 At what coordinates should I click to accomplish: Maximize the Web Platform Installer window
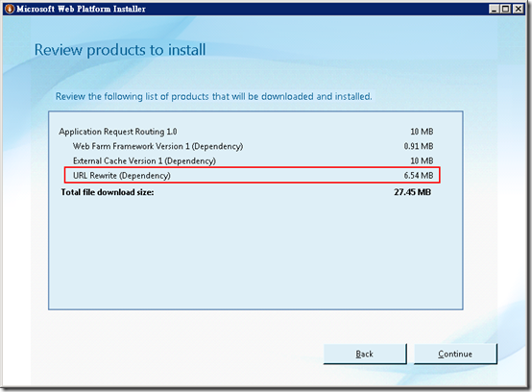pos(505,9)
